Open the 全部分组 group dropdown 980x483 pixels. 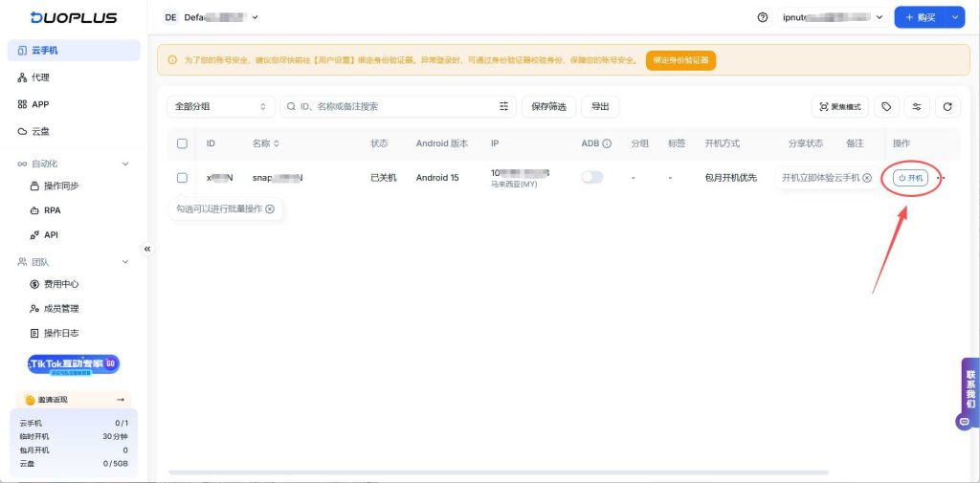pos(220,107)
